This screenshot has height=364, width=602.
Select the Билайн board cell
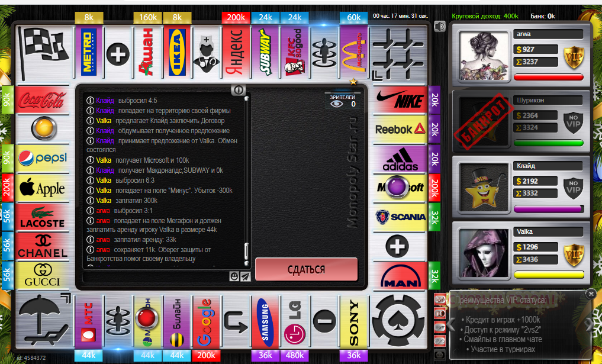click(x=177, y=323)
